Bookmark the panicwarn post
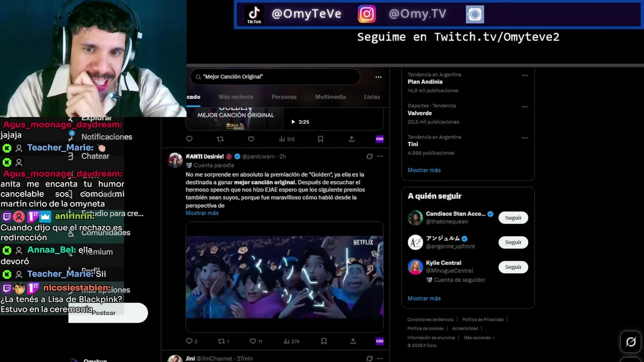This screenshot has height=362, width=644. [324, 341]
